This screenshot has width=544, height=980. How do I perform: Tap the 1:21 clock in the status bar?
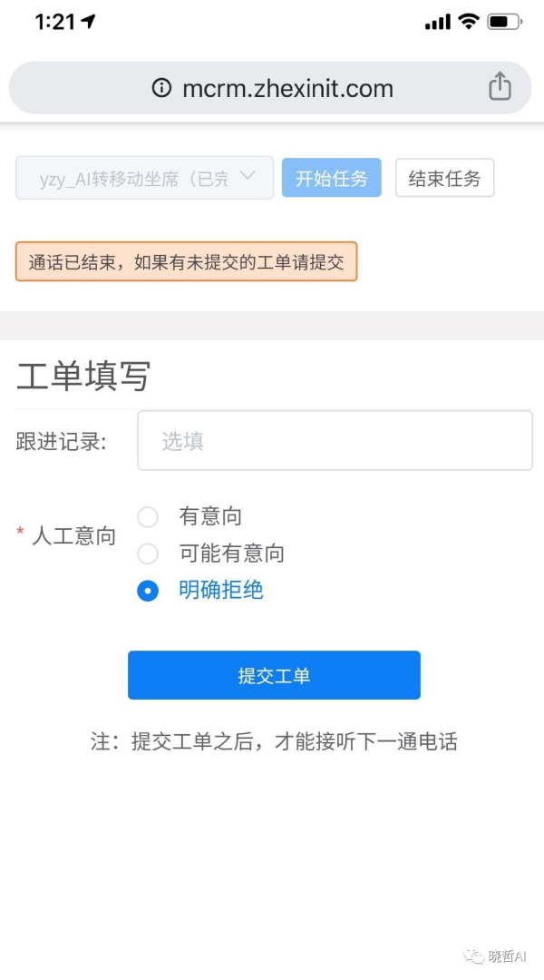tap(54, 22)
